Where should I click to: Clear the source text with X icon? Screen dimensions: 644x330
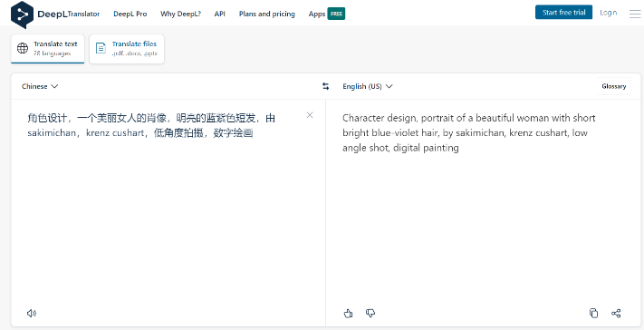[x=310, y=115]
